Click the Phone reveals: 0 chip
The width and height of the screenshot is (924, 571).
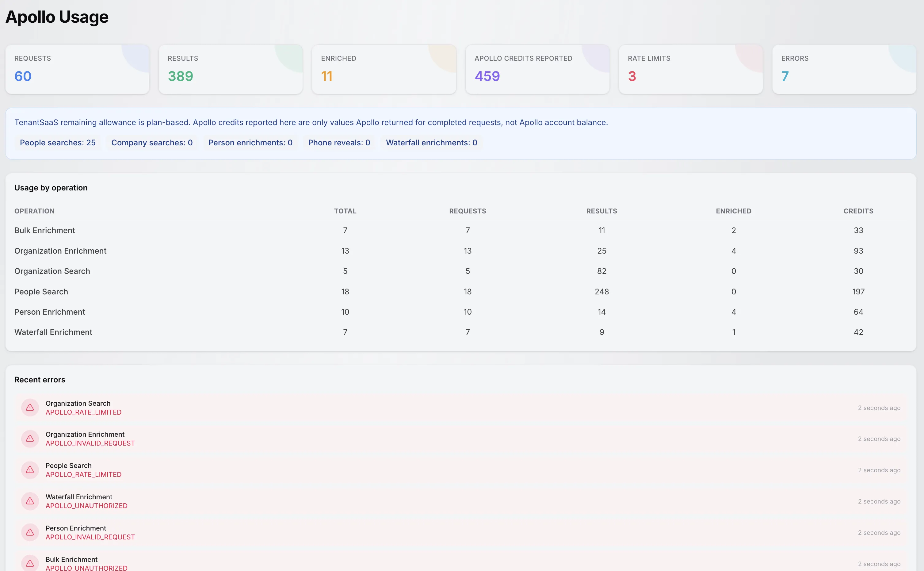click(x=339, y=143)
